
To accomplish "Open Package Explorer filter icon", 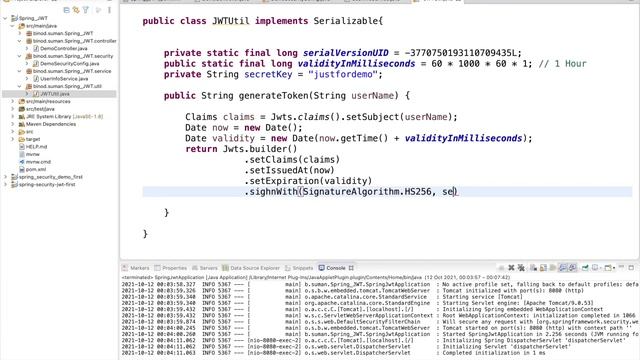I will point(86,10).
